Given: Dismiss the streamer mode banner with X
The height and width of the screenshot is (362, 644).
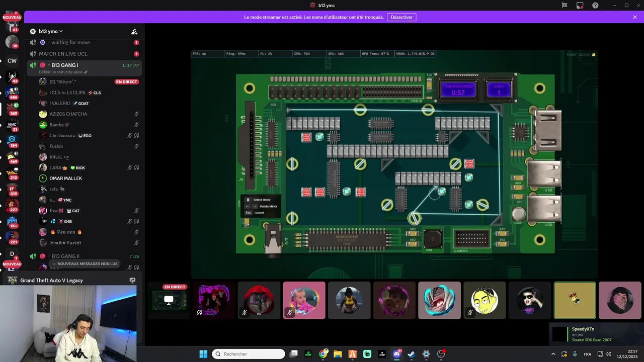Looking at the screenshot, I should tap(635, 17).
